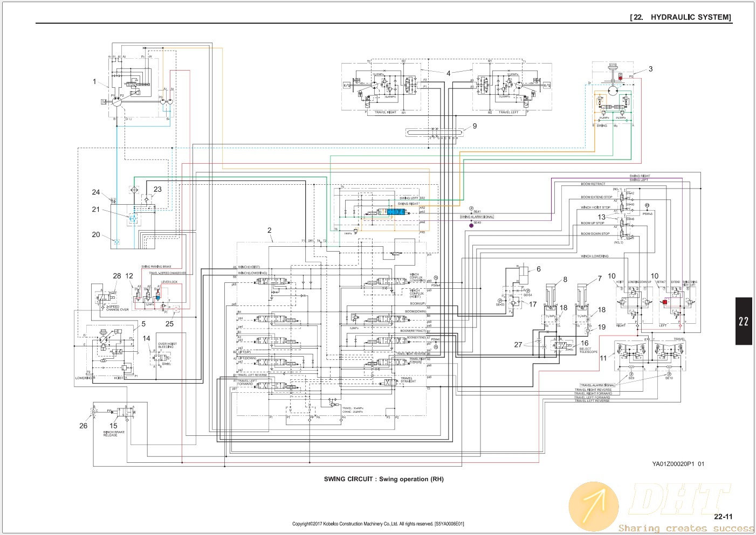Click the 2-SPEED CHANGE OVER label
The width and height of the screenshot is (756, 535).
[118, 308]
